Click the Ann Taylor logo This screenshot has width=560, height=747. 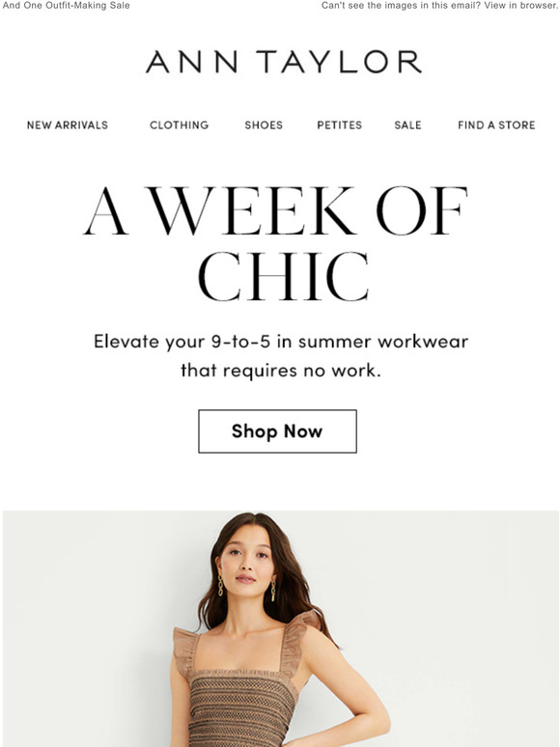click(284, 62)
